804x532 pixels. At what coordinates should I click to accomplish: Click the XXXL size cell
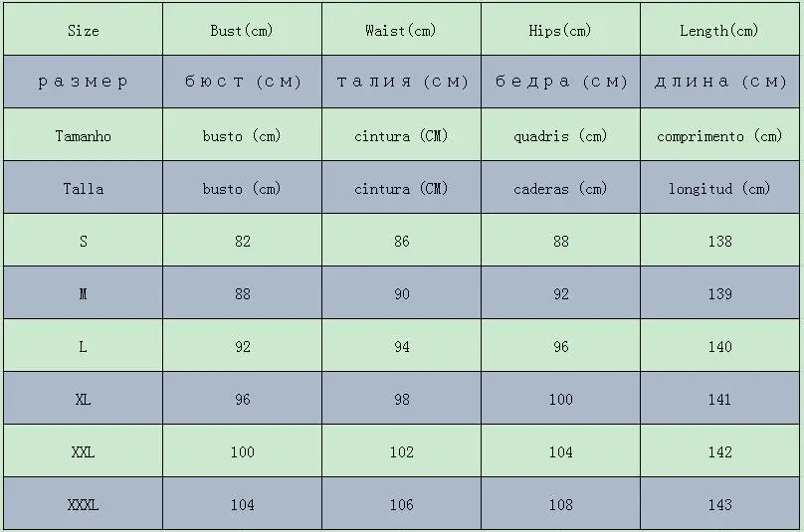pos(84,505)
